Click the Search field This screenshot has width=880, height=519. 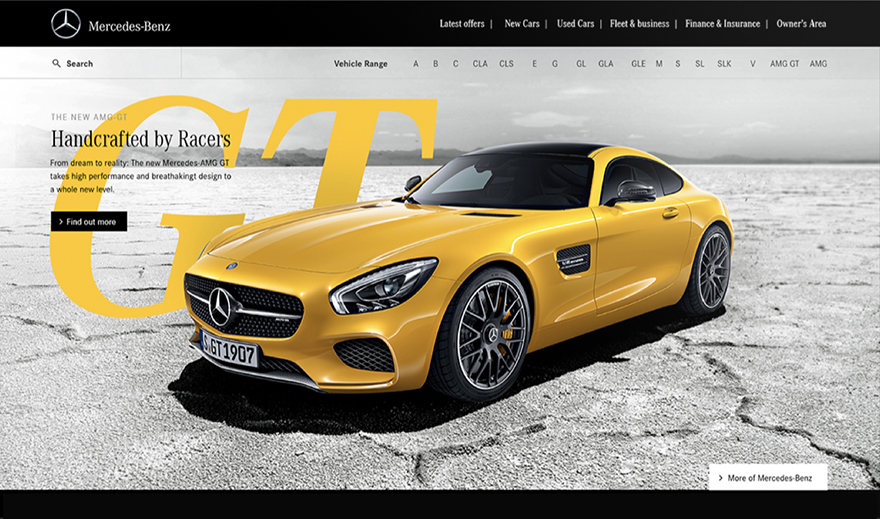pos(91,63)
